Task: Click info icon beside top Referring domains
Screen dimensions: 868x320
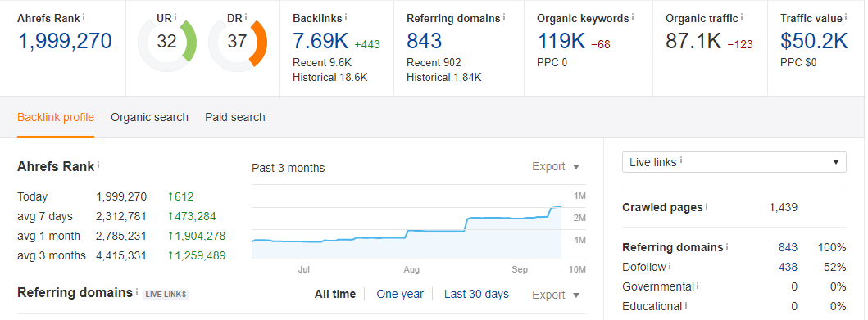Action: point(504,16)
